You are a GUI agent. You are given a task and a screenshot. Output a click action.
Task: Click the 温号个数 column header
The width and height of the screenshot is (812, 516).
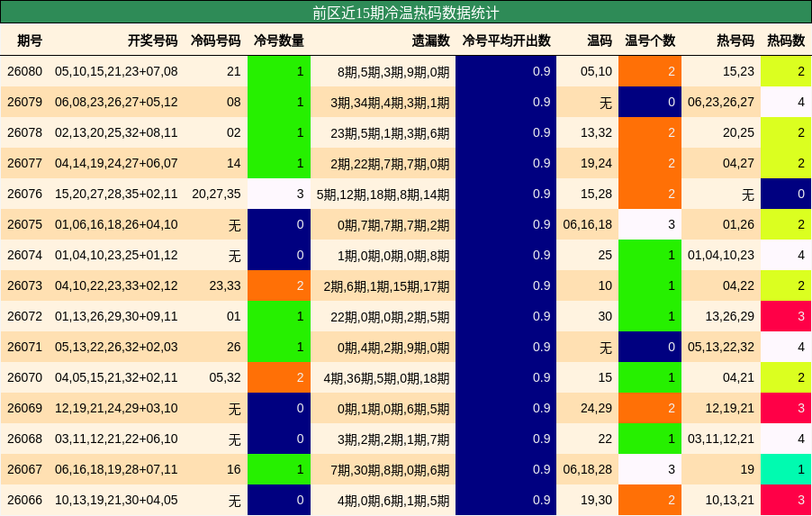pyautogui.click(x=650, y=41)
